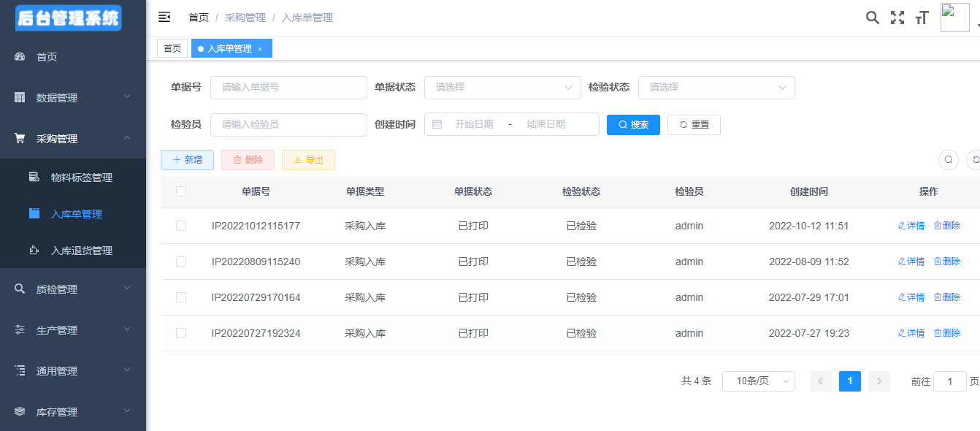Open the 单据状态 dropdown

(502, 87)
